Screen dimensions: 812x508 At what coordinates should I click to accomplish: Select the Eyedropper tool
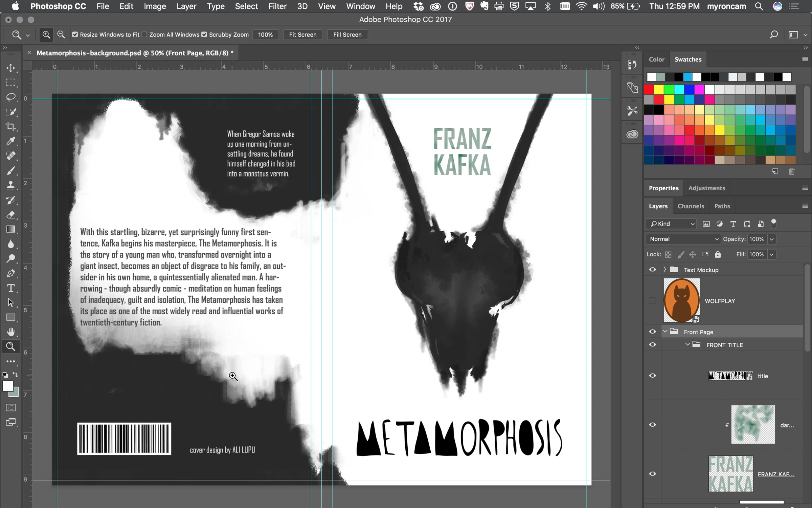click(11, 141)
